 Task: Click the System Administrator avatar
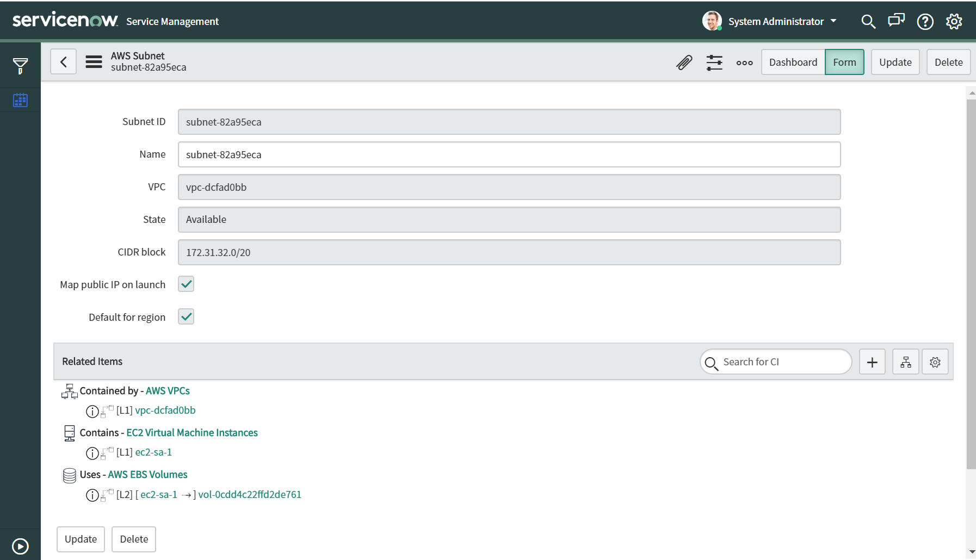pyautogui.click(x=712, y=21)
